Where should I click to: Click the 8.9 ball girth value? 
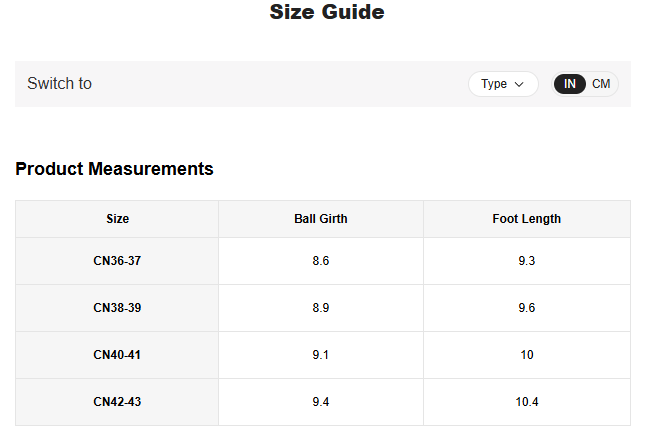click(x=320, y=308)
